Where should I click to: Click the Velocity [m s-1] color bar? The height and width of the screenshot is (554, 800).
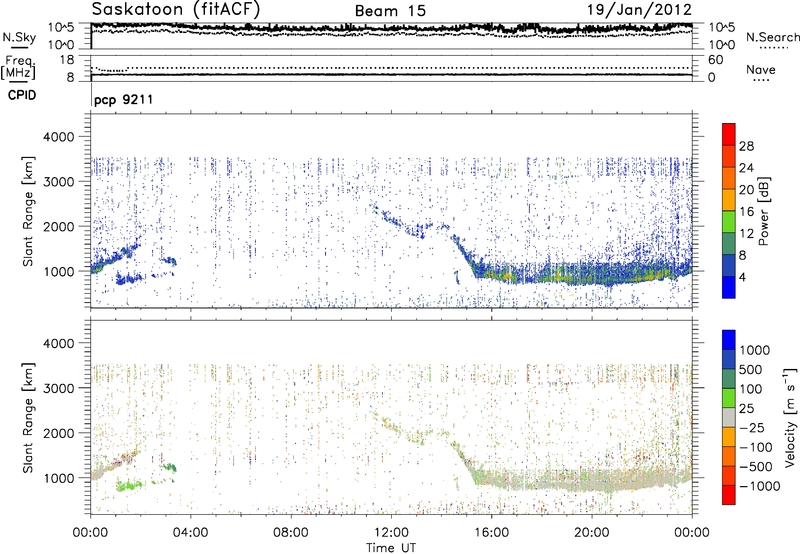(729, 417)
